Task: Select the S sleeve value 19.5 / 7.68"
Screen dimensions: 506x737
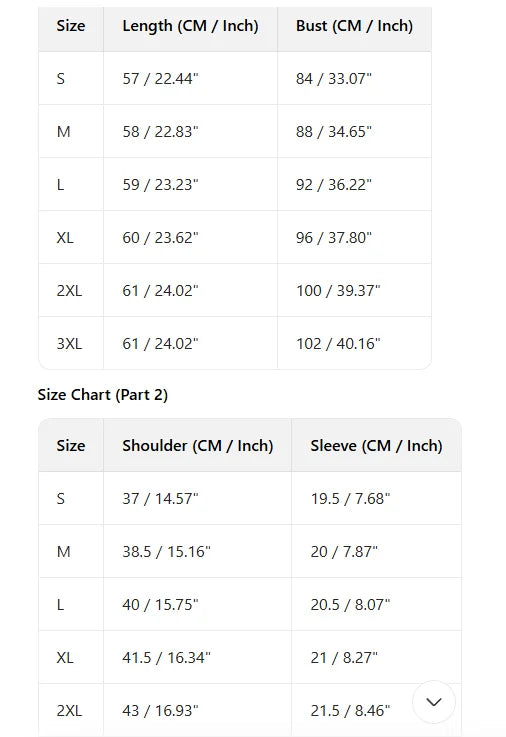Action: (x=350, y=498)
